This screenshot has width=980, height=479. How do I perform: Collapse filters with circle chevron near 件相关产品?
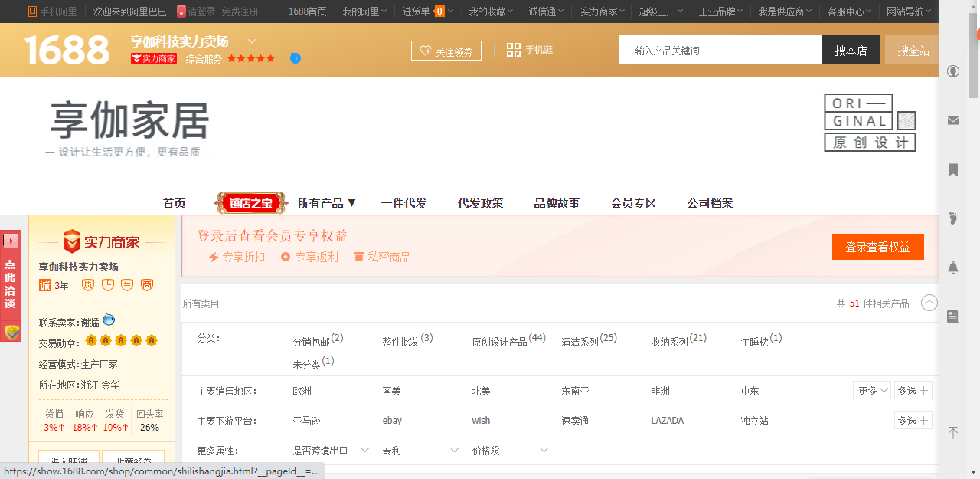click(x=929, y=303)
